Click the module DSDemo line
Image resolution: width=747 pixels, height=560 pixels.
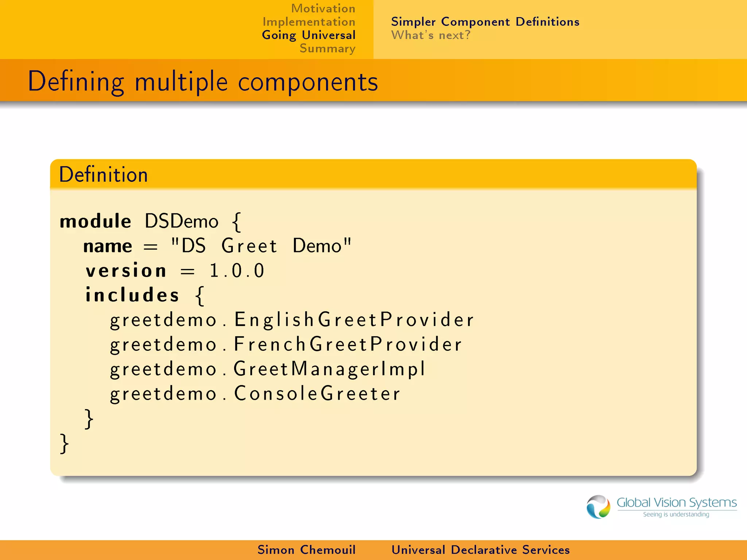coord(150,221)
